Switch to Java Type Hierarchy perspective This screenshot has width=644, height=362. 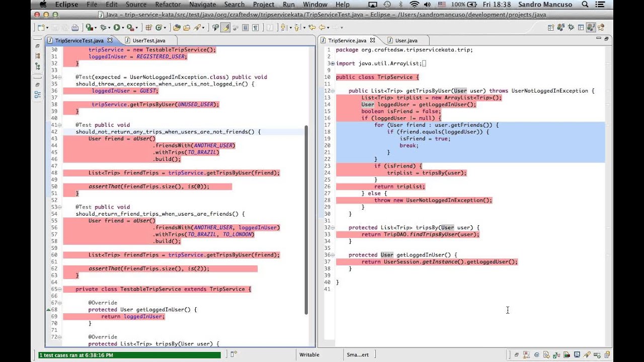tap(601, 28)
